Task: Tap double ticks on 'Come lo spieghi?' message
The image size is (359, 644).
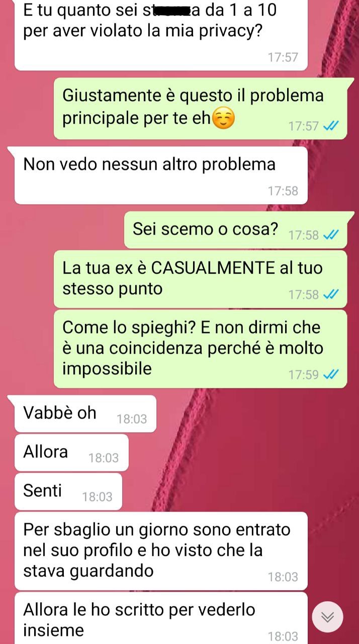Action: click(331, 374)
